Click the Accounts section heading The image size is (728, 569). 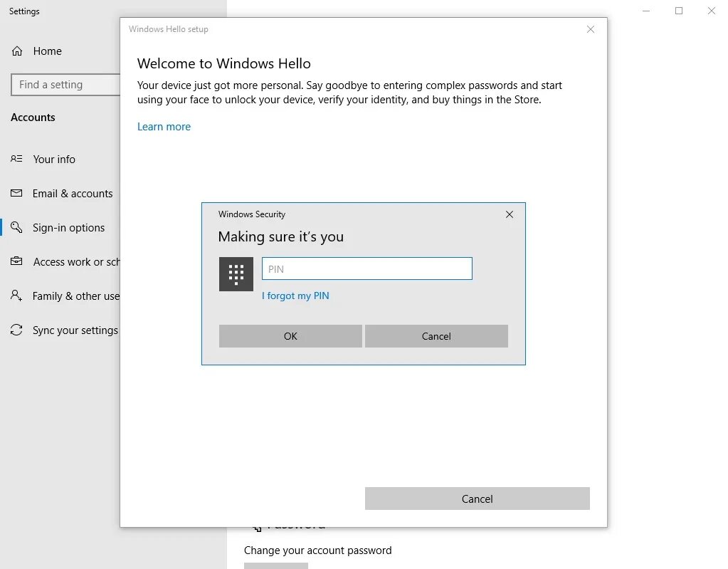pos(33,117)
